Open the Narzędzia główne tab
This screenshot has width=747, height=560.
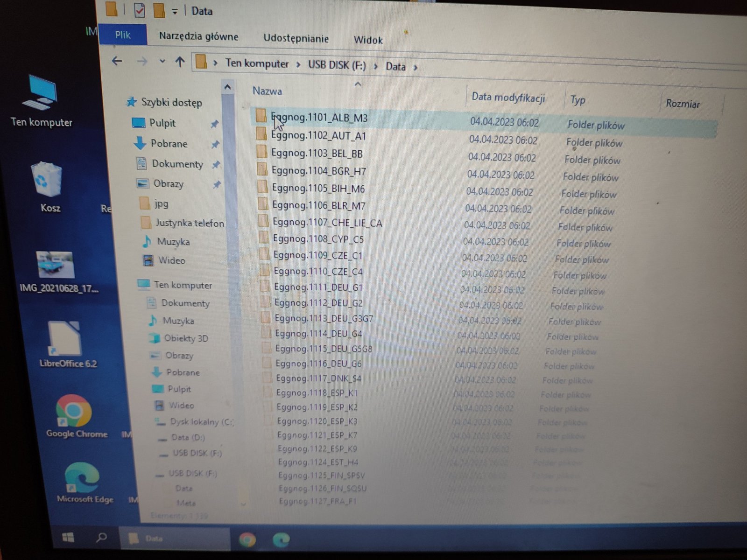[198, 36]
